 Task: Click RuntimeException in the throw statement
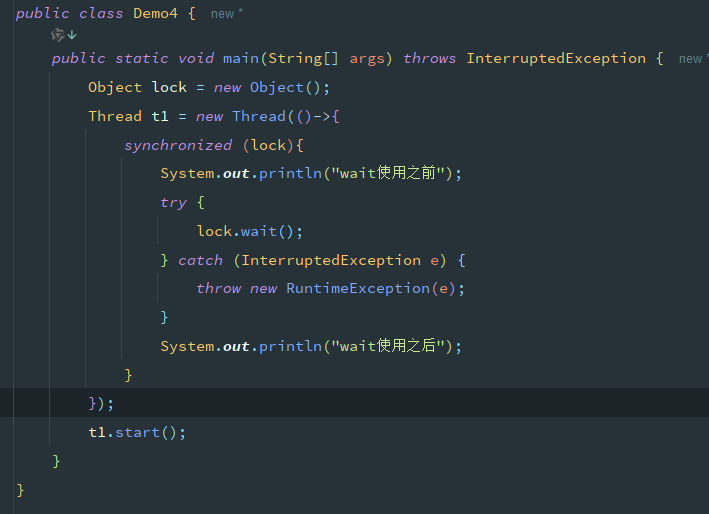tap(358, 288)
